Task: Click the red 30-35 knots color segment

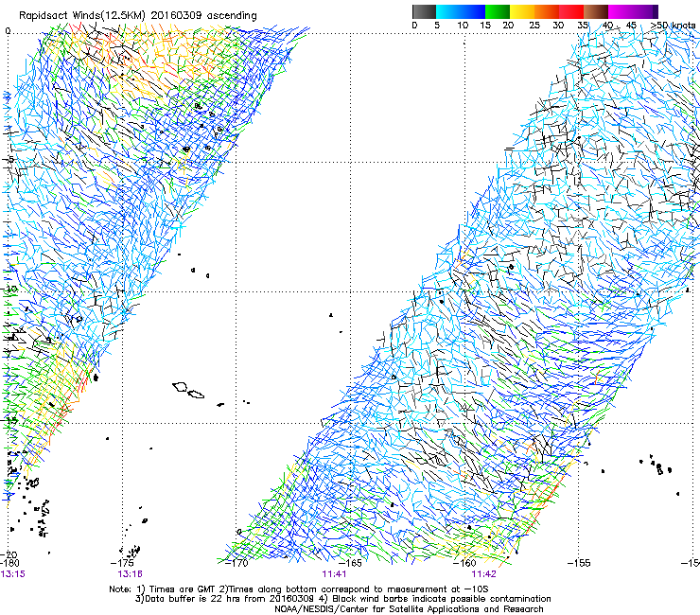Action: pyautogui.click(x=571, y=11)
